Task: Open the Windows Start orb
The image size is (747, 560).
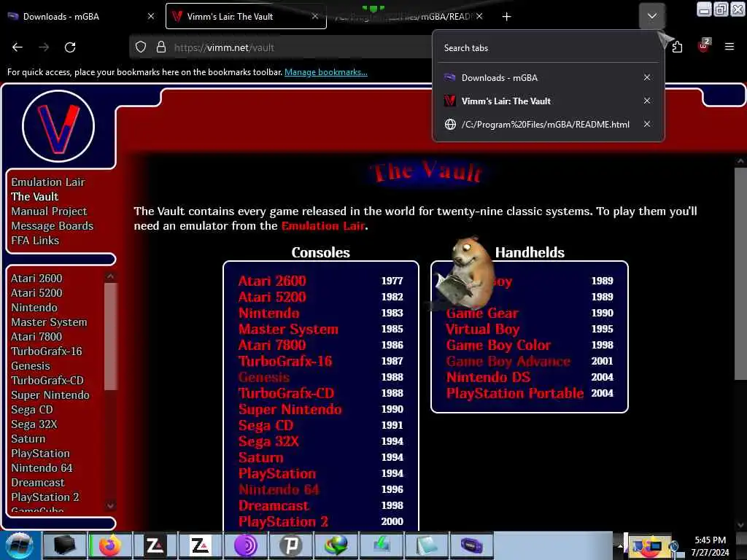Action: pos(19,545)
